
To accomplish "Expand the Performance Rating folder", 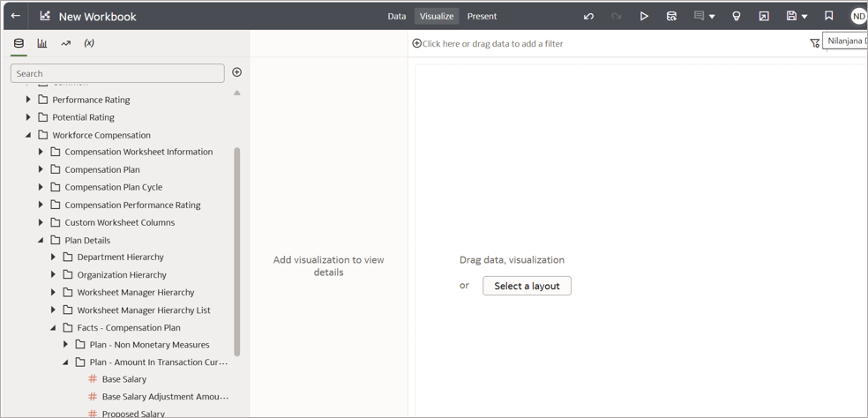I will tap(28, 100).
